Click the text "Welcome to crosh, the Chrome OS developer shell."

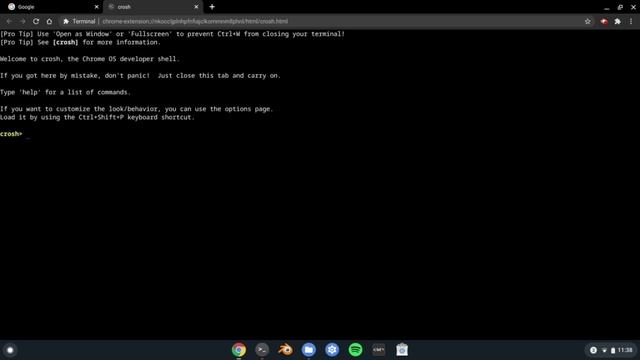89,59
